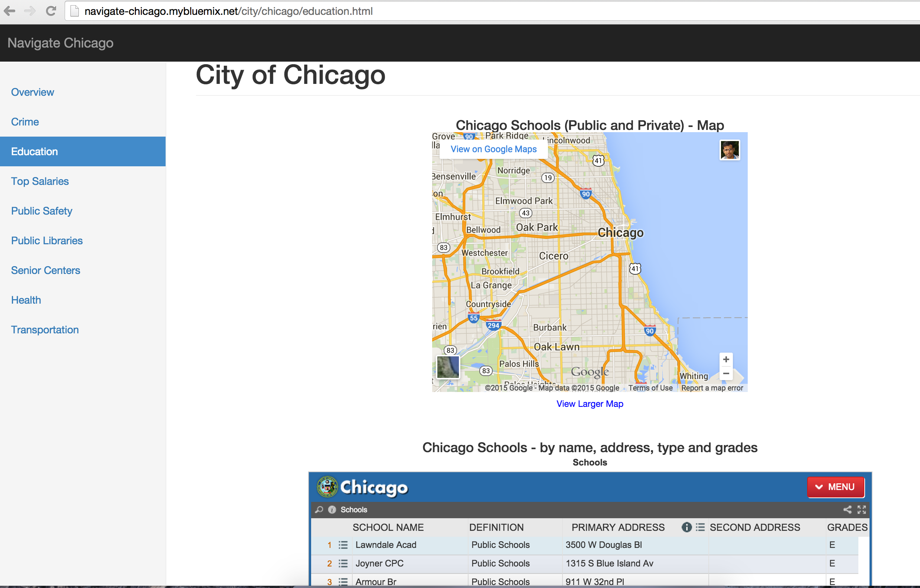Click the browser address bar URL
The image size is (920, 588).
click(x=228, y=11)
